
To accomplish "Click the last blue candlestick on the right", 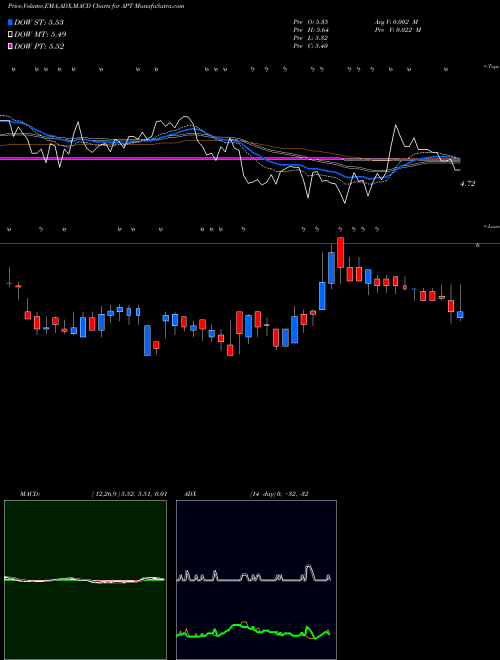I will pos(460,314).
